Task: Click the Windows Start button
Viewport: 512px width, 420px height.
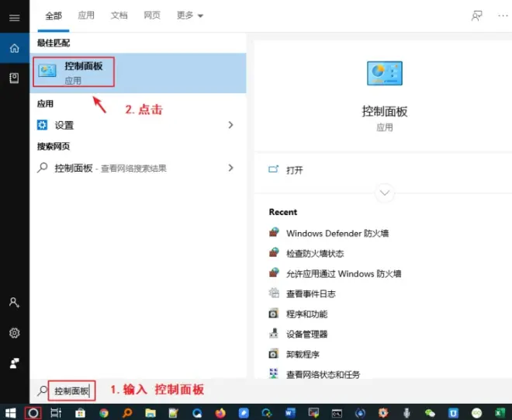Action: coord(10,413)
